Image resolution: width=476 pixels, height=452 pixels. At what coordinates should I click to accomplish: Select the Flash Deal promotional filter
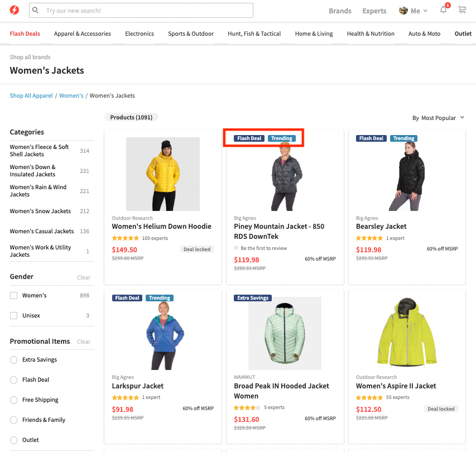point(13,380)
